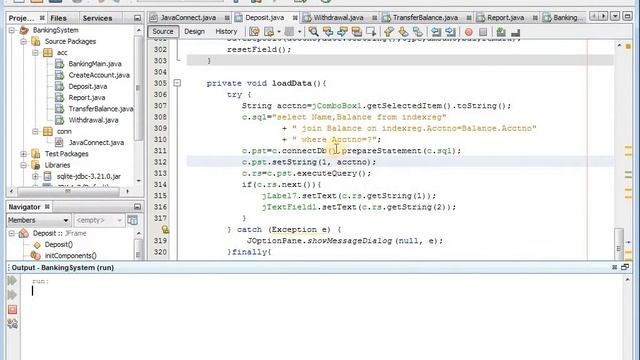Screen dimensions: 640x360
Task: Click the Last Edit toolbar icon
Action: (x=254, y=31)
